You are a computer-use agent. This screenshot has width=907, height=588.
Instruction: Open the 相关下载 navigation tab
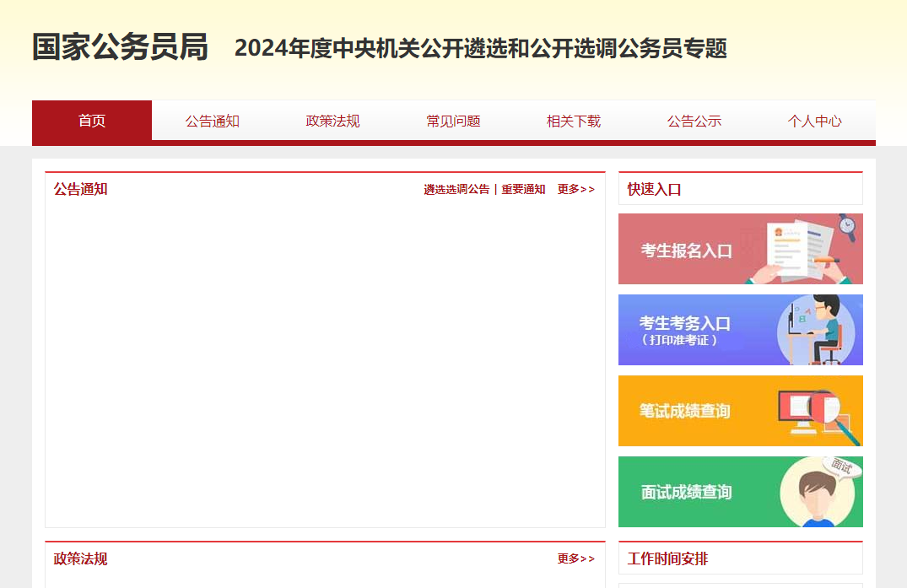tap(574, 121)
